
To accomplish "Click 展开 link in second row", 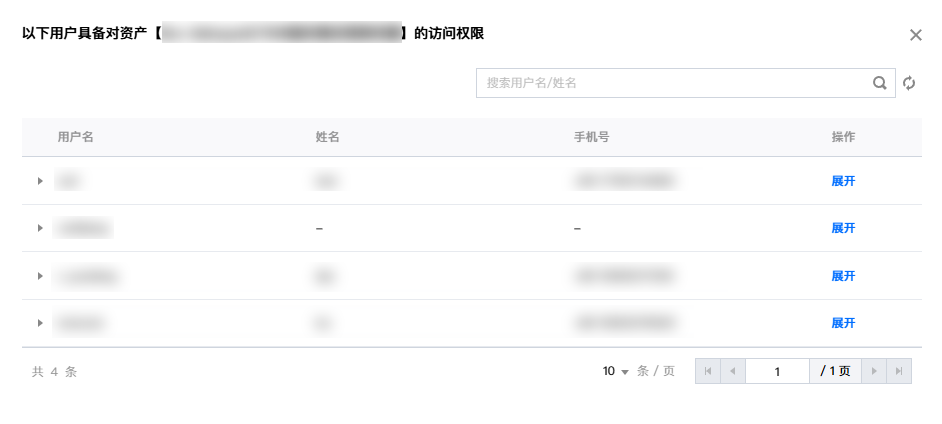I will (843, 228).
